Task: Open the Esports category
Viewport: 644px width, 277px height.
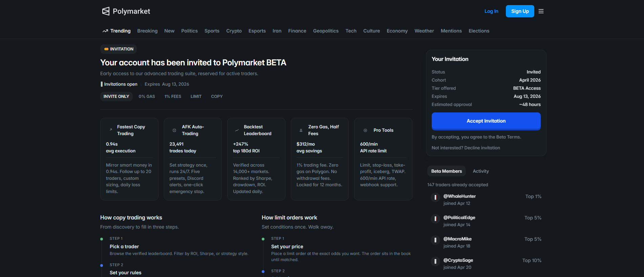Action: coord(257,31)
